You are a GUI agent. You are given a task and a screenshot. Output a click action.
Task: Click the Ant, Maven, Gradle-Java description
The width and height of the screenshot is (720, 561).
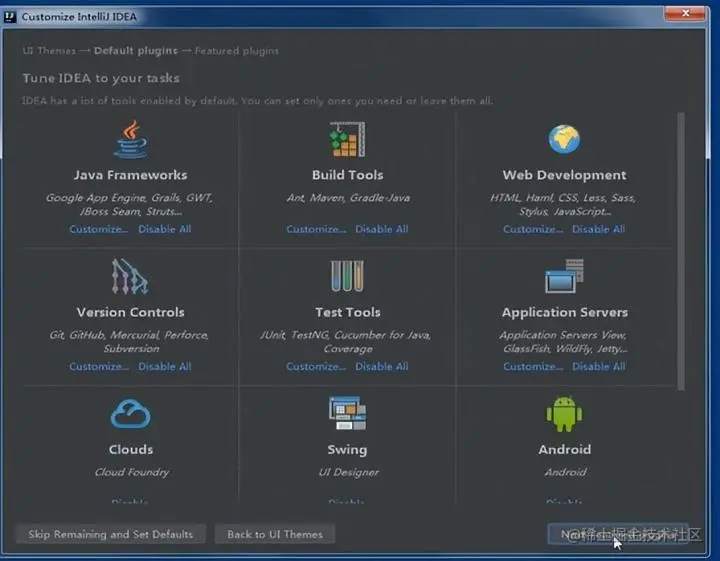coord(348,198)
